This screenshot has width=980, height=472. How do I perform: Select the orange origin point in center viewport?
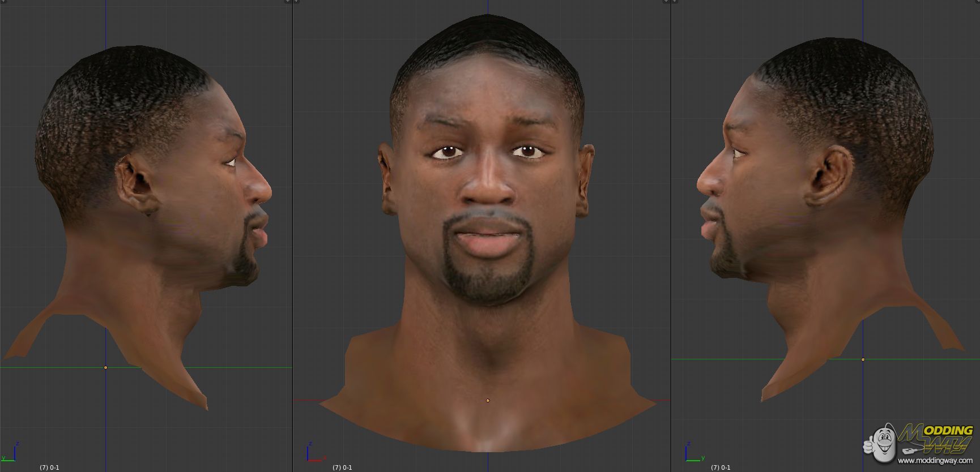click(488, 401)
